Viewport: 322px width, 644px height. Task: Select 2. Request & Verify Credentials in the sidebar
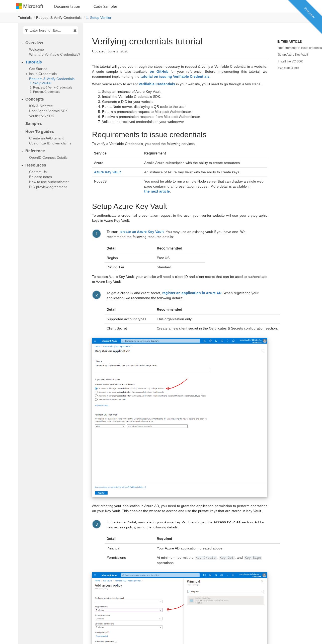tap(51, 88)
